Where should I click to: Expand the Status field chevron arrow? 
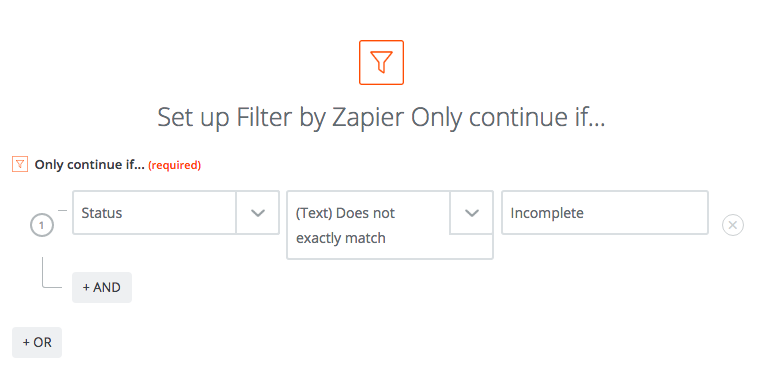click(x=257, y=213)
